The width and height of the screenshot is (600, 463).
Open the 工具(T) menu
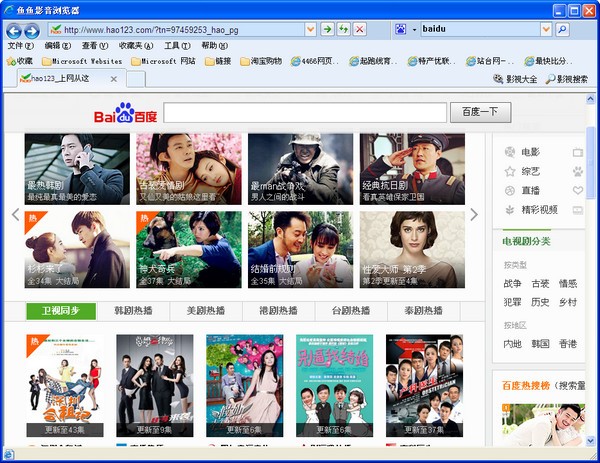point(177,46)
